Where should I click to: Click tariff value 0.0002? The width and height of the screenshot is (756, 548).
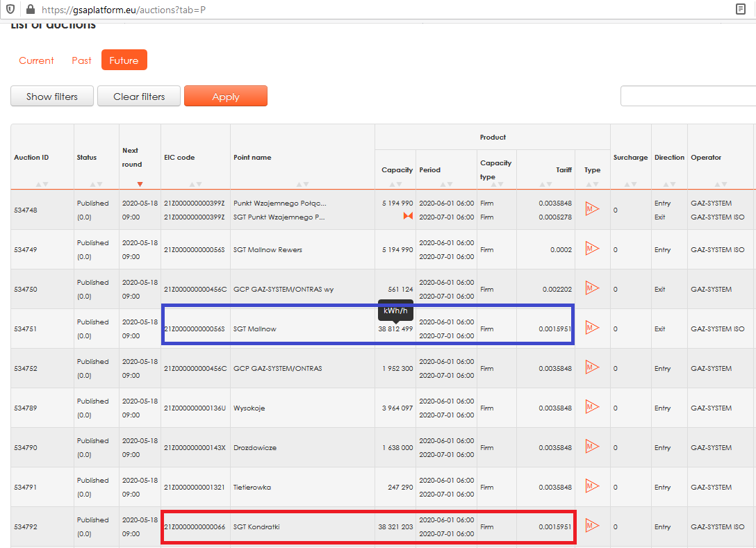pos(561,249)
